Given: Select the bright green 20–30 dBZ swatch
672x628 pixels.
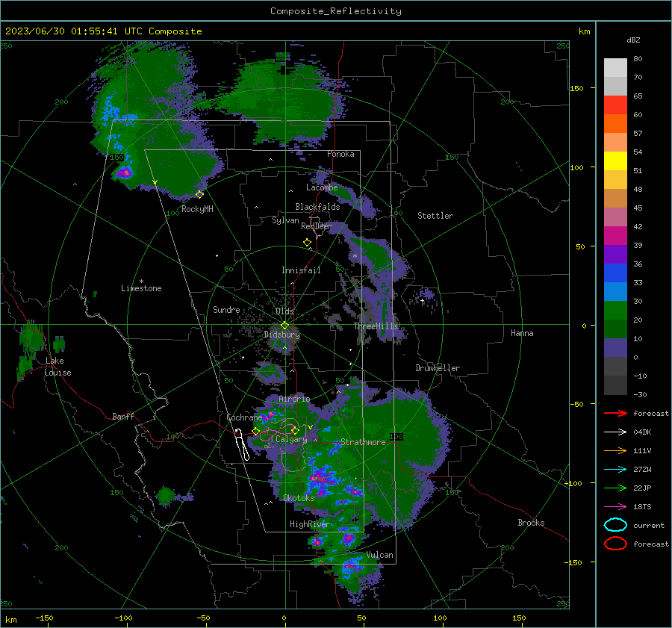Looking at the screenshot, I should (x=615, y=311).
